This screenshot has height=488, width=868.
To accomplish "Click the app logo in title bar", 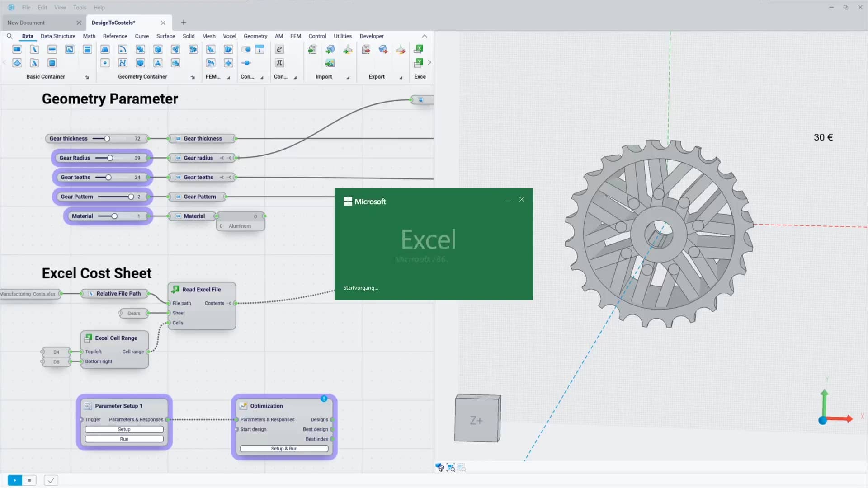I will click(11, 7).
